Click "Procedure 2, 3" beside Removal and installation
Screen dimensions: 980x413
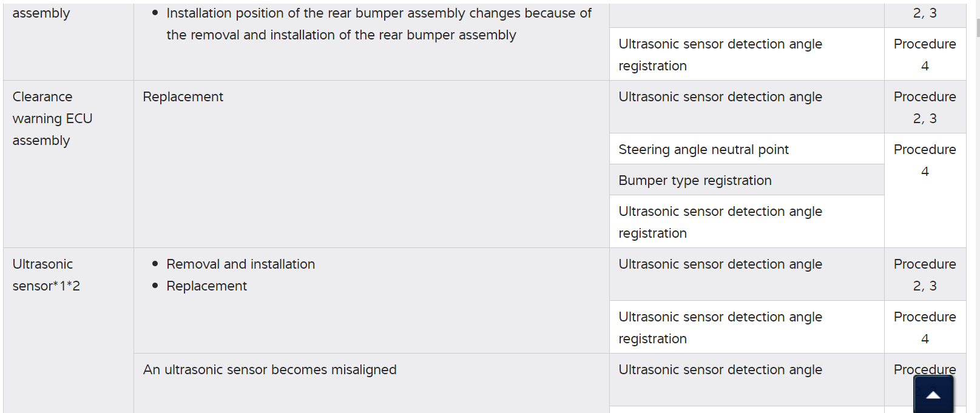(924, 275)
